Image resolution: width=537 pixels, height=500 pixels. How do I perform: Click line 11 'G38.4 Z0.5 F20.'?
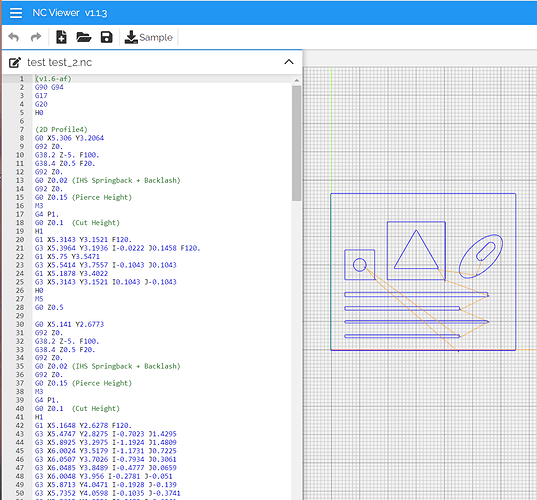(65, 163)
